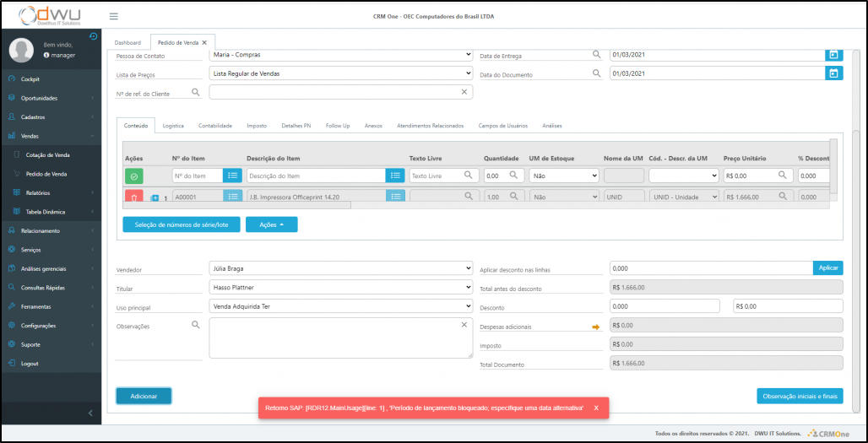Open item list icon beside Nº do Item field
868x443 pixels.
[x=233, y=176]
